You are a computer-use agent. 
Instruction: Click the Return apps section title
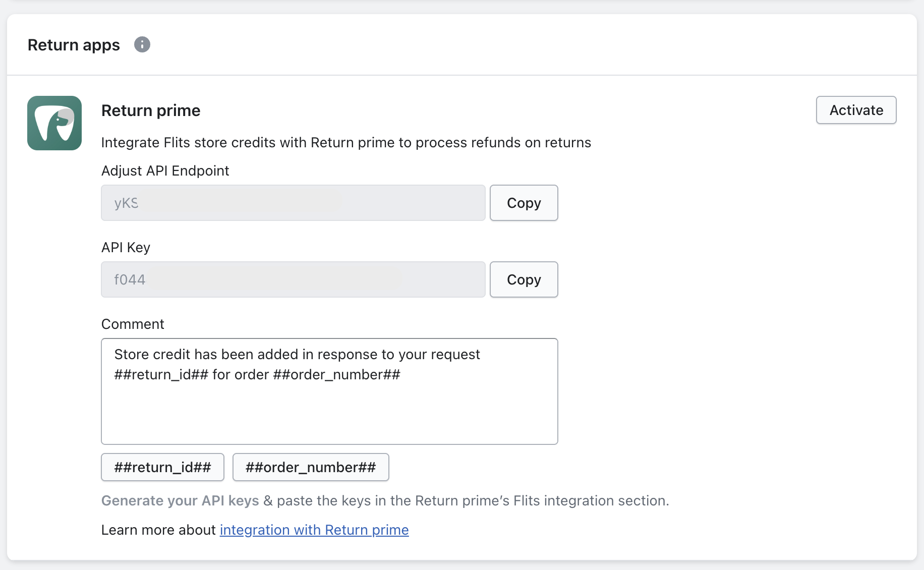pyautogui.click(x=74, y=45)
